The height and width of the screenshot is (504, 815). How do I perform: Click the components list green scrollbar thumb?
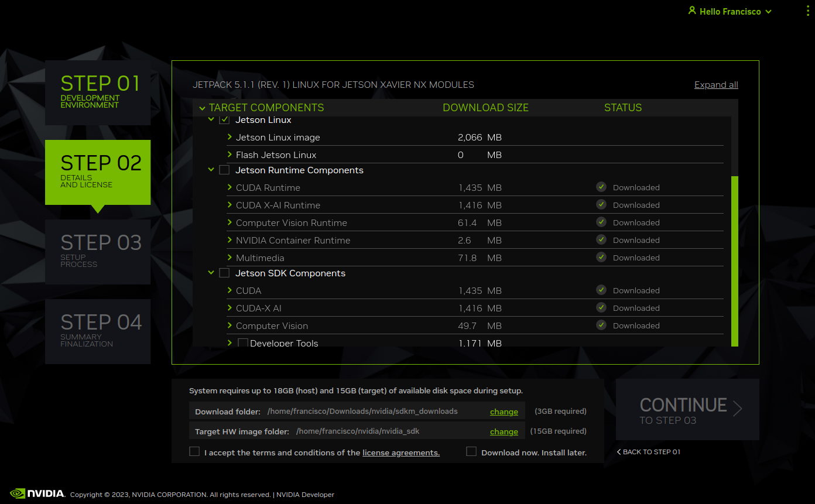pos(735,261)
